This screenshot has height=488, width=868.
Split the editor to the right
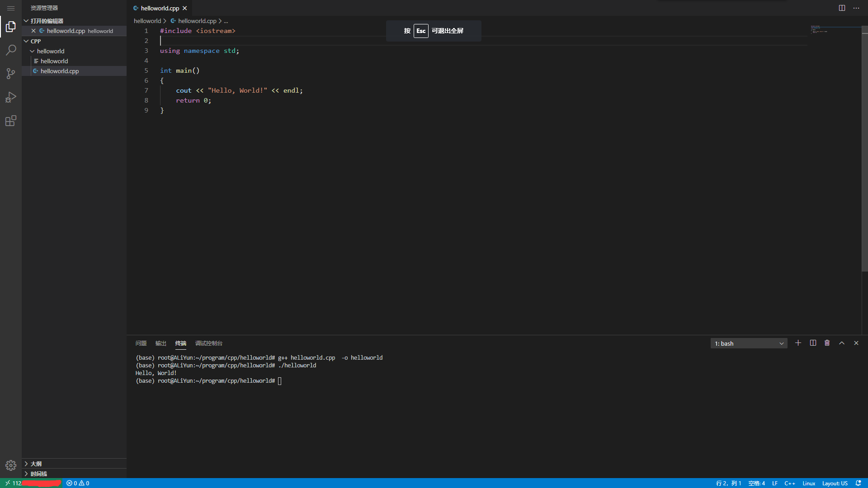click(x=842, y=8)
